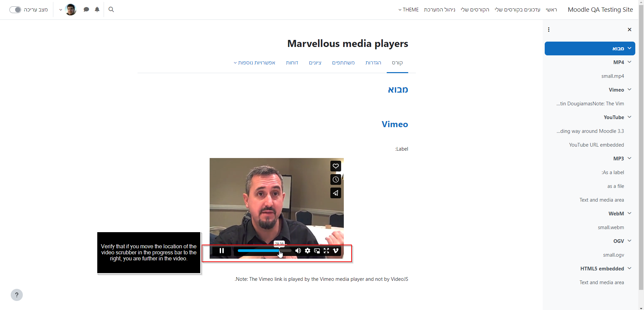Open הקורסים שלי in navigation

coord(475,10)
